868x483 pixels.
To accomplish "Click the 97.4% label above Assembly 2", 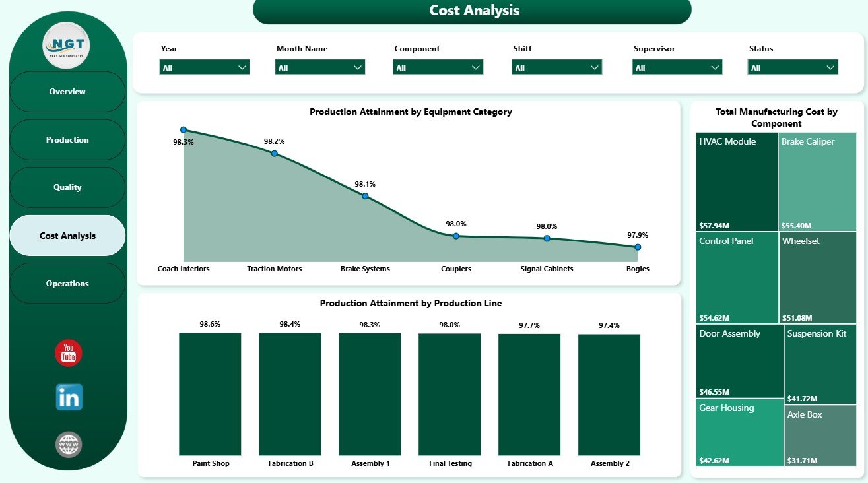I will pos(609,325).
